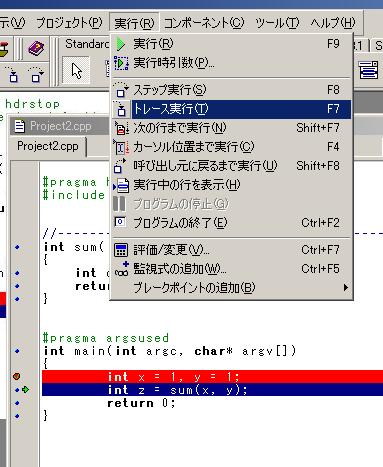Switch to the Project2.cpp editor tab
This screenshot has width=383, height=467.
[x=48, y=146]
